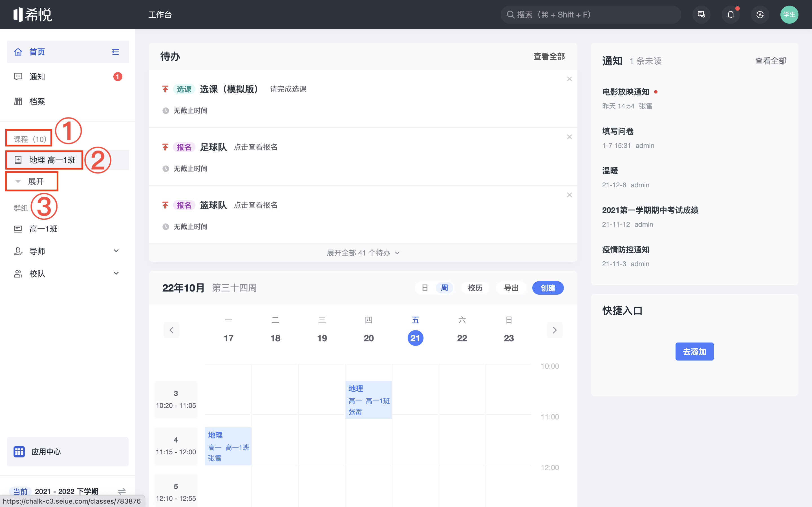This screenshot has width=812, height=507.
Task: Click the 创建 calendar button
Action: coord(548,288)
